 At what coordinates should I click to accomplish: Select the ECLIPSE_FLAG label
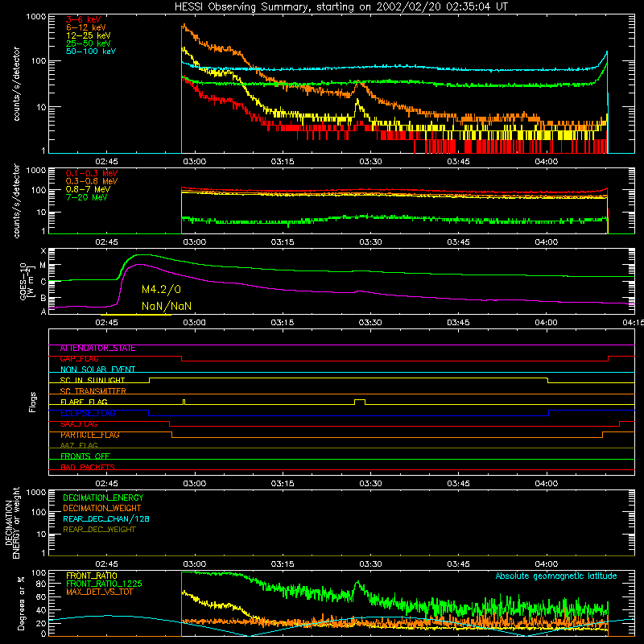point(88,413)
